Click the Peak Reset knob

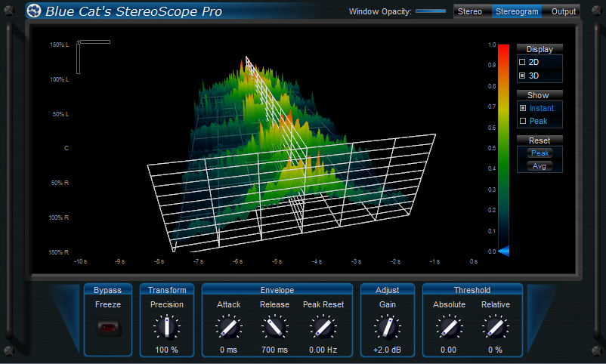323,327
